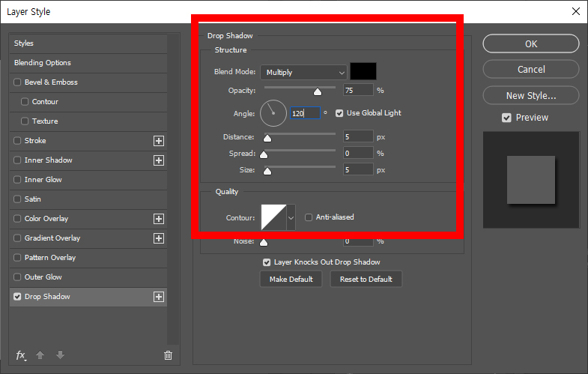Add another Color Overlay with plus icon
This screenshot has width=588, height=374.
pos(159,219)
